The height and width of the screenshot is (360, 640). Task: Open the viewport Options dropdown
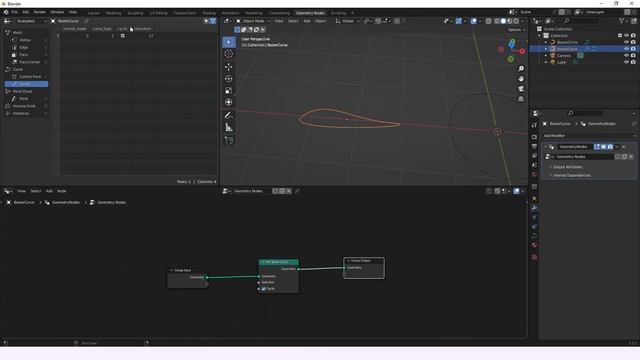(516, 30)
